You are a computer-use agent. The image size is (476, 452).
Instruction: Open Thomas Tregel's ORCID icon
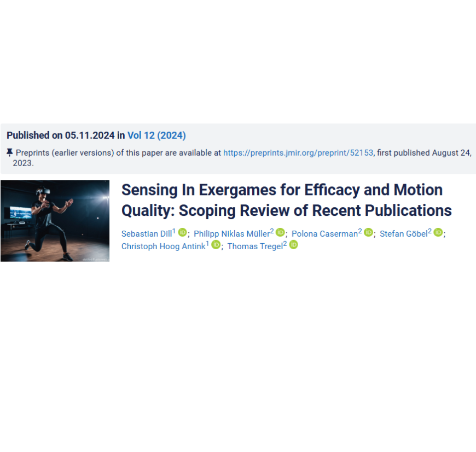(294, 245)
